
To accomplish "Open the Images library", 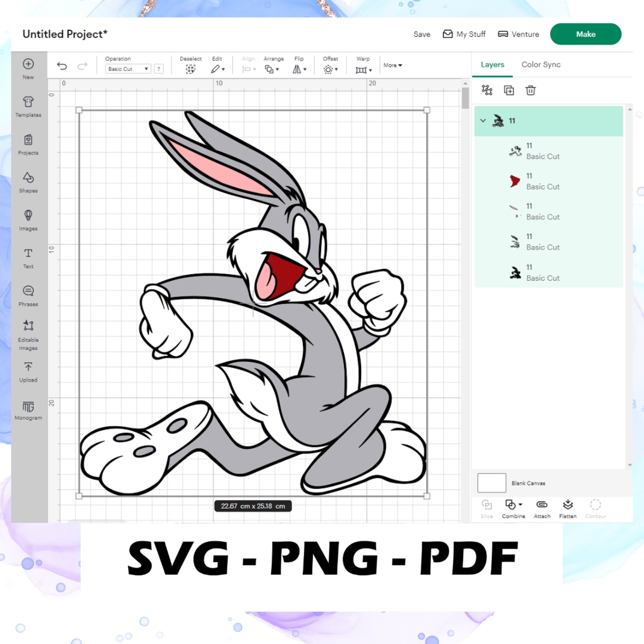I will 28,220.
